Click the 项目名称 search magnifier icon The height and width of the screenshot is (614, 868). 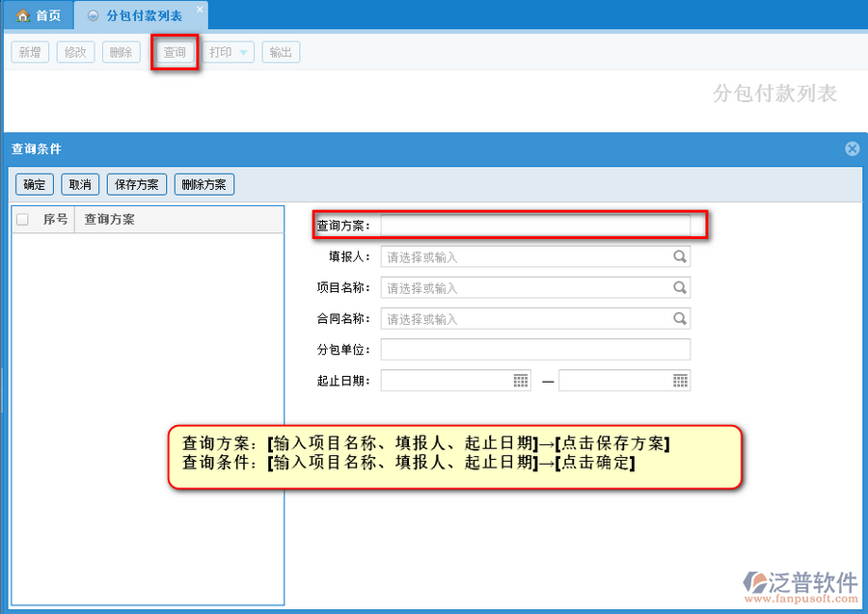[x=680, y=287]
